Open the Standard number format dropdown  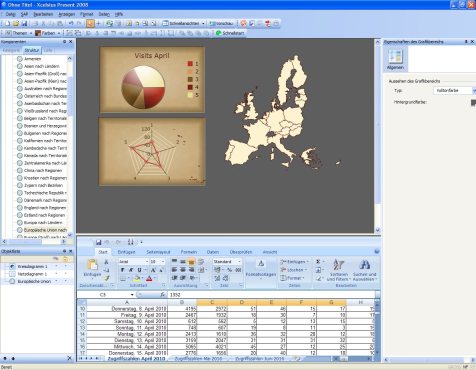pos(239,262)
